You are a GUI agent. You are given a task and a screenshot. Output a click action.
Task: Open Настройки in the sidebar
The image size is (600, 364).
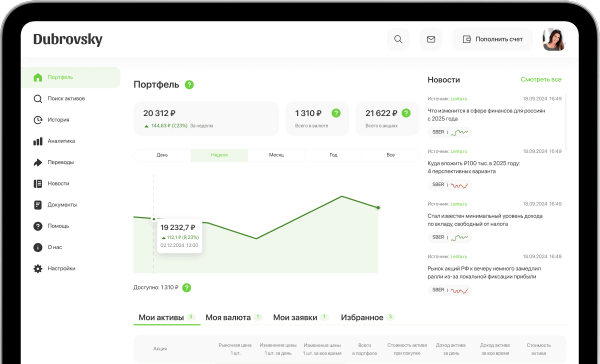click(61, 268)
